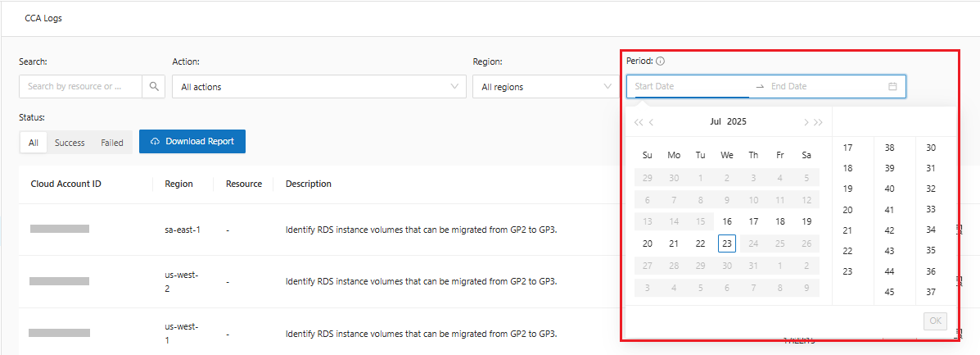Select the All status filter
Image resolution: width=980 pixels, height=355 pixels.
(34, 143)
